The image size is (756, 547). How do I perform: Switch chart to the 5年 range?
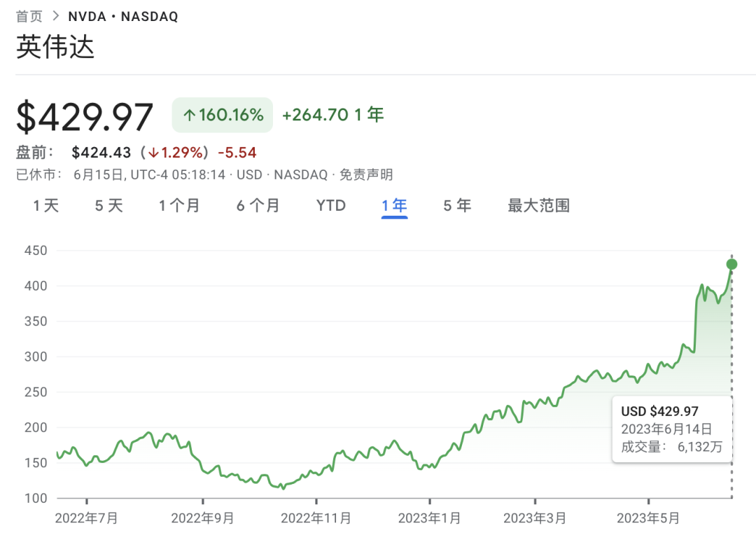coord(457,206)
